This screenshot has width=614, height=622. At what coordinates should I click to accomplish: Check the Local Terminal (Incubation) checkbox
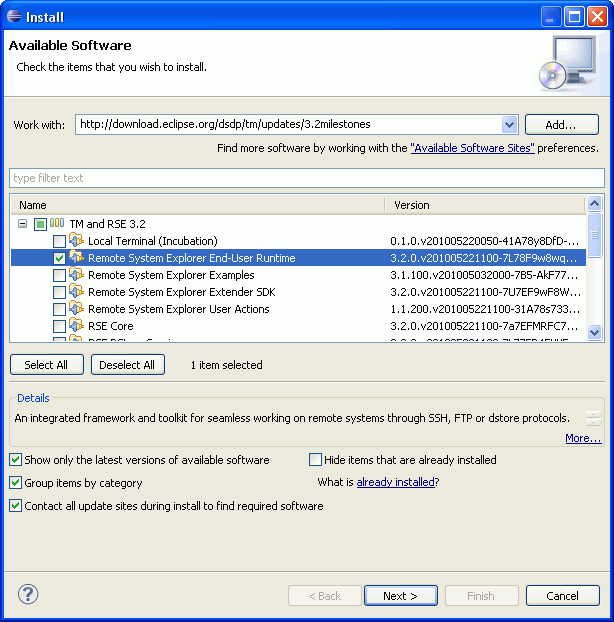[x=59, y=241]
